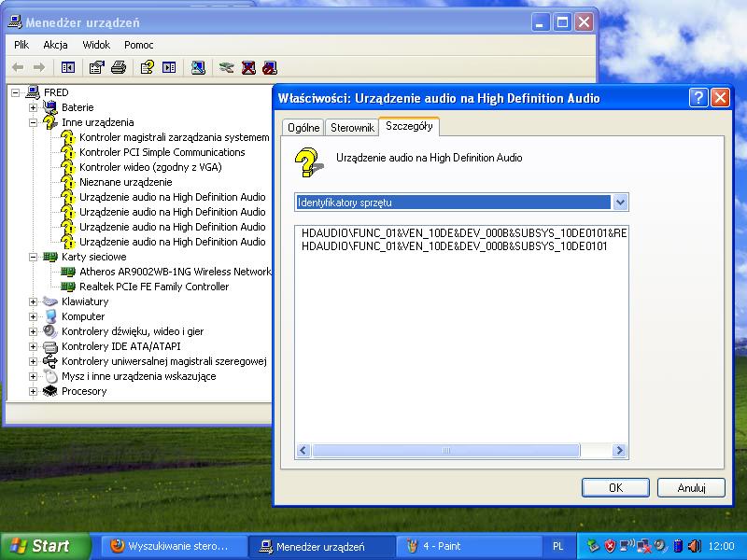
Task: Expand the Baterie category
Action: click(x=33, y=107)
